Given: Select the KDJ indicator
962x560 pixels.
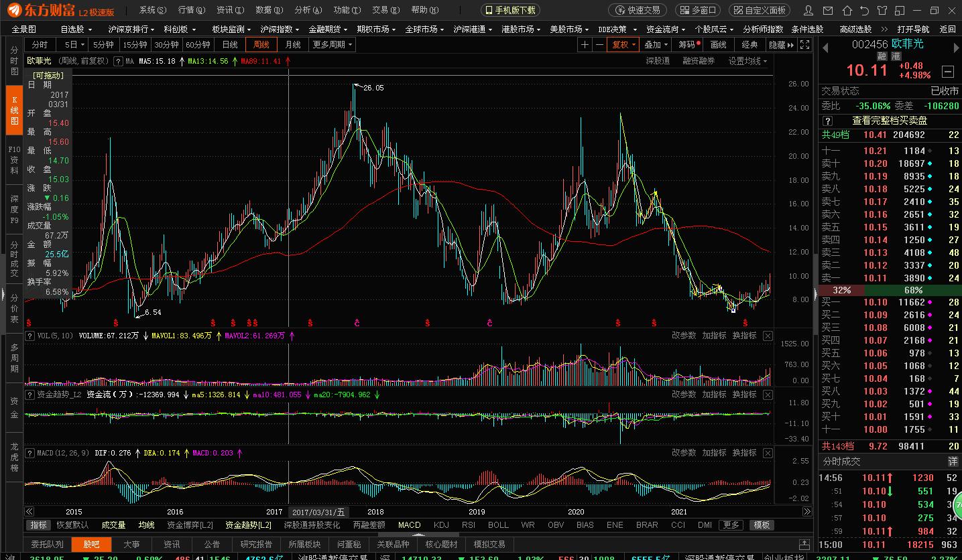Looking at the screenshot, I should coord(441,525).
